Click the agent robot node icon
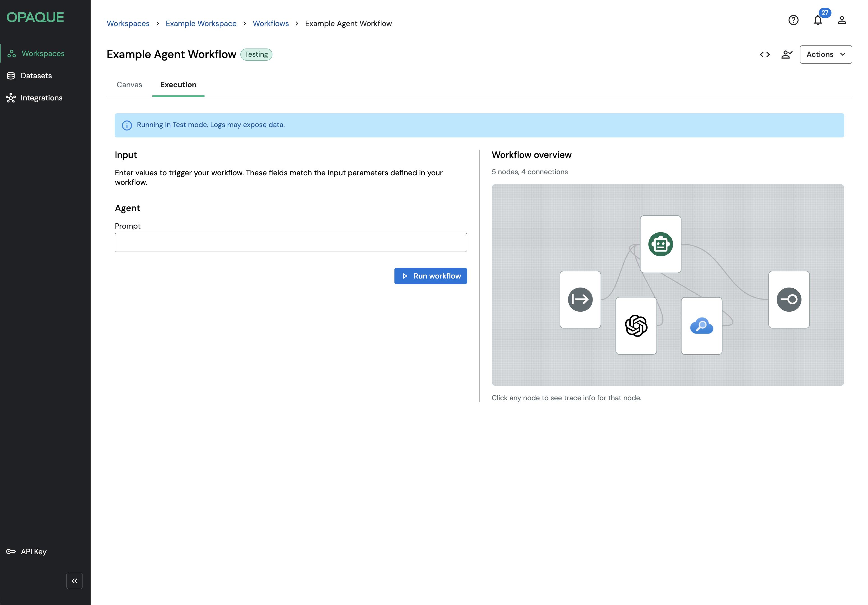Viewport: 868px width, 605px height. pos(660,244)
